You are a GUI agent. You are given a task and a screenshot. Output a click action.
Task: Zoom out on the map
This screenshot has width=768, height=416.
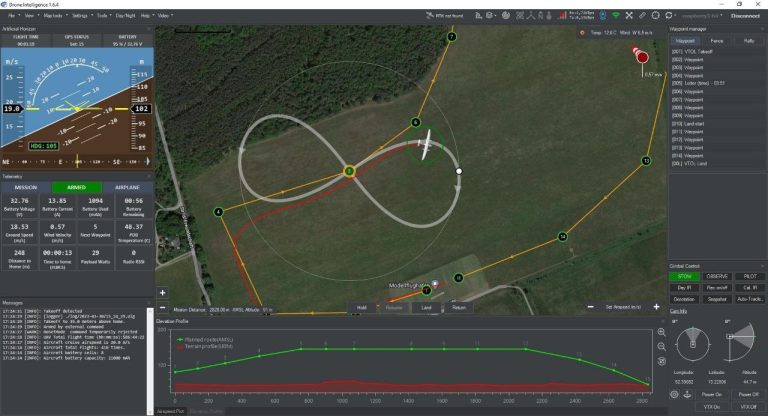162,307
